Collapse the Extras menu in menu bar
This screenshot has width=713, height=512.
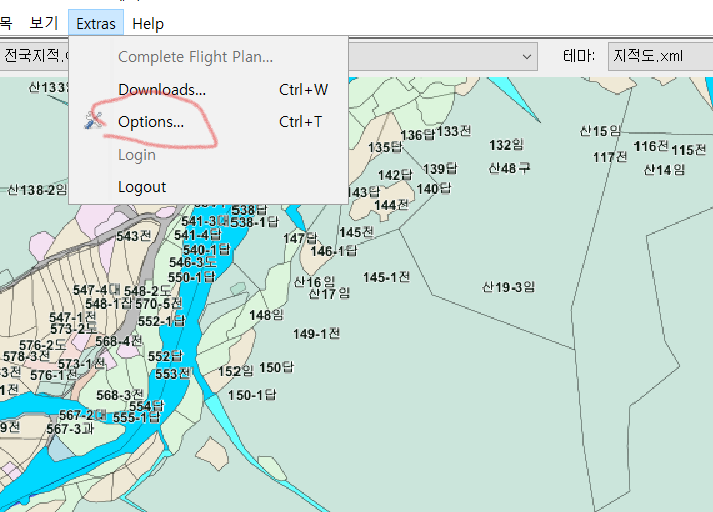tap(96, 24)
